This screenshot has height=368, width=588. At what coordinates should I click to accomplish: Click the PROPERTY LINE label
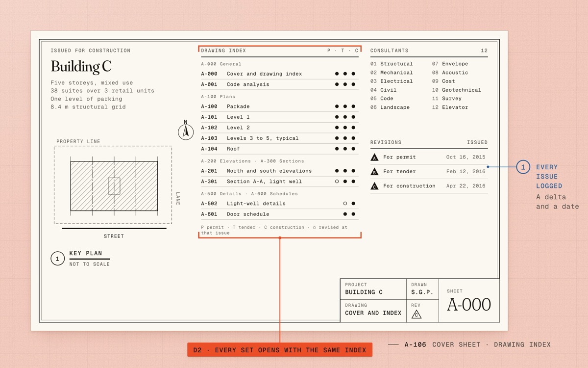pos(78,141)
